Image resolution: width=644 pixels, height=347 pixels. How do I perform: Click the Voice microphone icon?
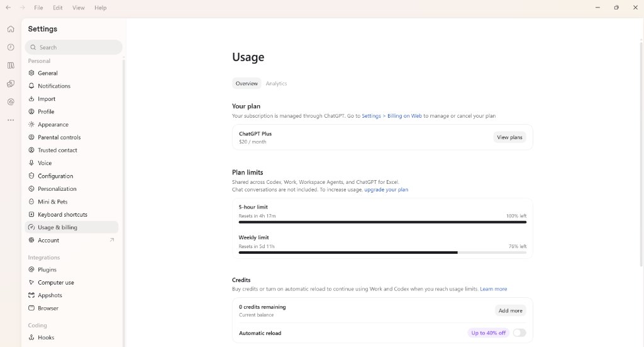[x=31, y=163]
